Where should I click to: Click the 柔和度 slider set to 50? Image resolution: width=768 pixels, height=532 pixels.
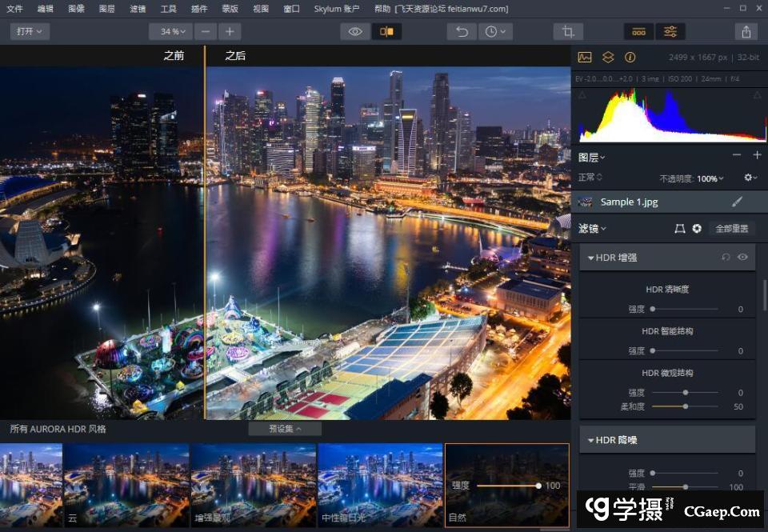coord(685,406)
